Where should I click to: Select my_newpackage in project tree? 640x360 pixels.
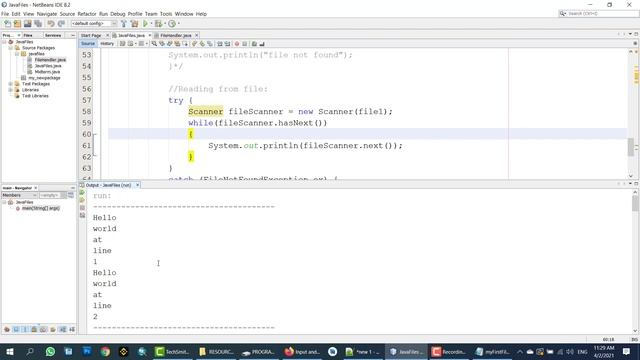coord(44,78)
